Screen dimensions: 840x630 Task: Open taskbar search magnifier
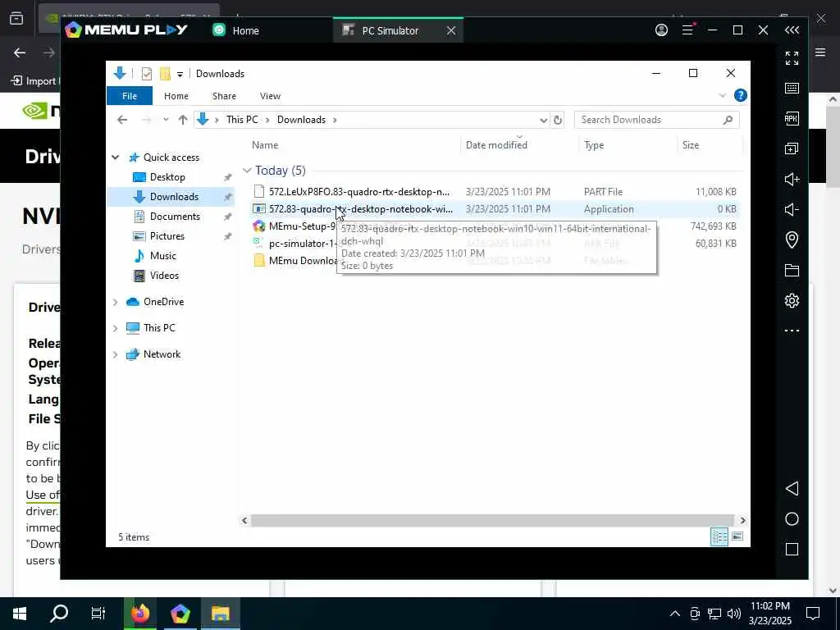coord(59,614)
